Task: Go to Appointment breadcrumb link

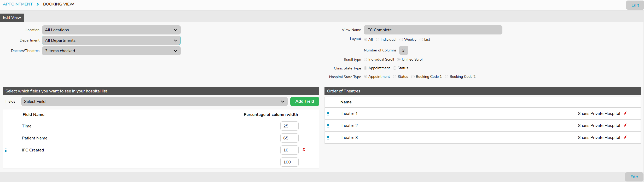Action: (x=18, y=4)
